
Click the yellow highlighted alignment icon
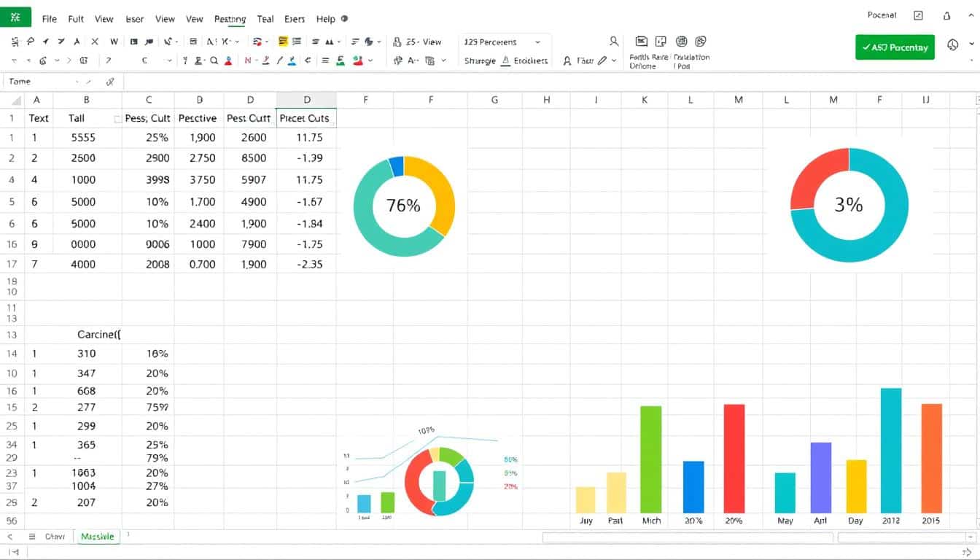tap(284, 42)
